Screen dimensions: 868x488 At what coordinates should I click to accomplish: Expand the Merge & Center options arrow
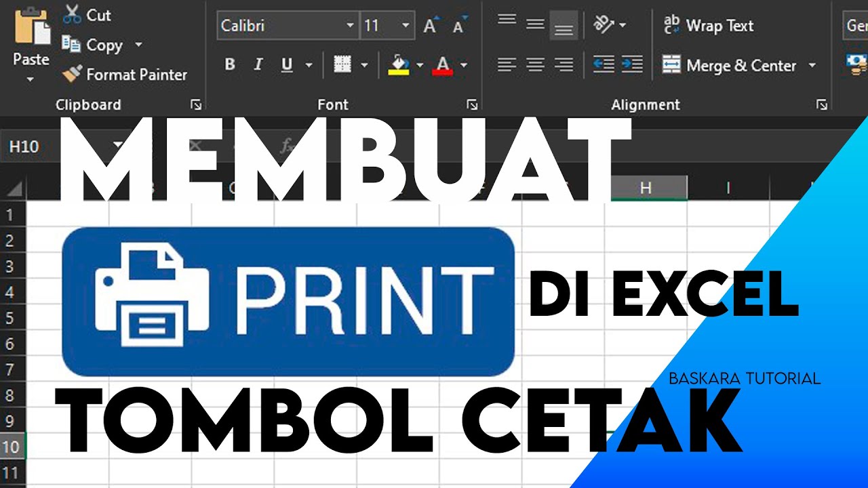(812, 66)
